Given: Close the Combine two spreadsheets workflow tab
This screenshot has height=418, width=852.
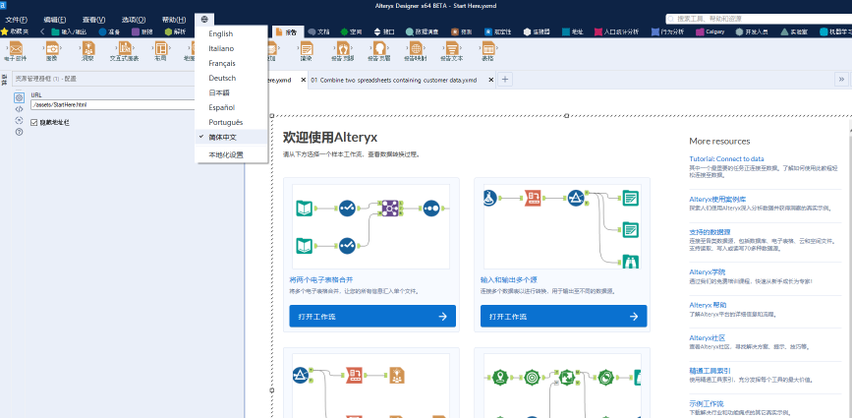Looking at the screenshot, I should 491,79.
